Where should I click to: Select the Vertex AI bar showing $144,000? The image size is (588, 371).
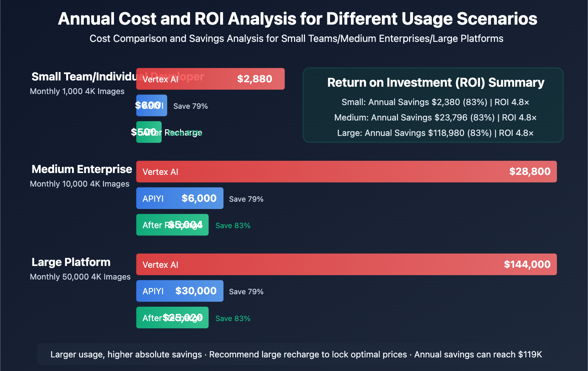point(347,264)
